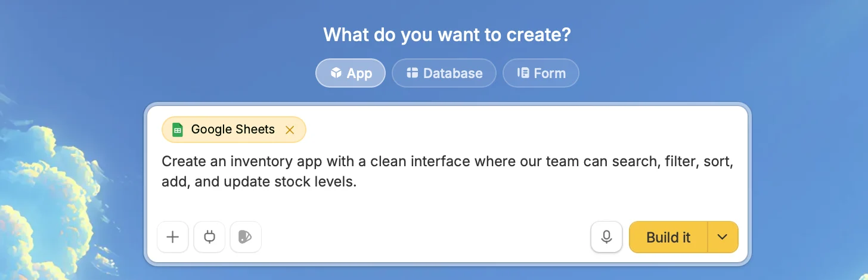This screenshot has height=280, width=868.
Task: Open the plus attachment button
Action: (x=173, y=237)
